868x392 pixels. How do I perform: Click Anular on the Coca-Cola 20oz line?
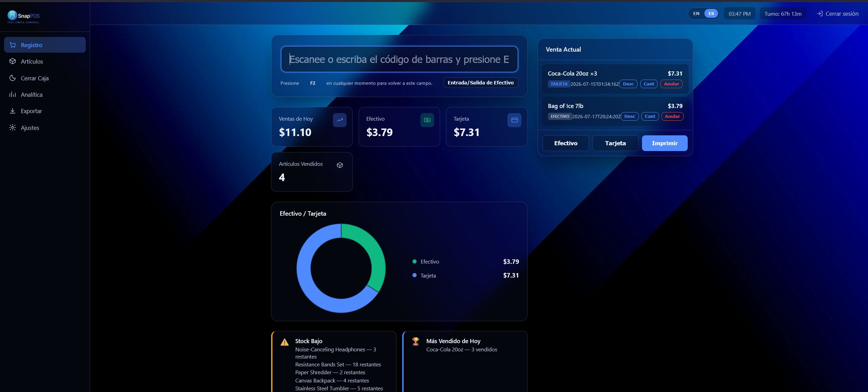[x=671, y=84]
